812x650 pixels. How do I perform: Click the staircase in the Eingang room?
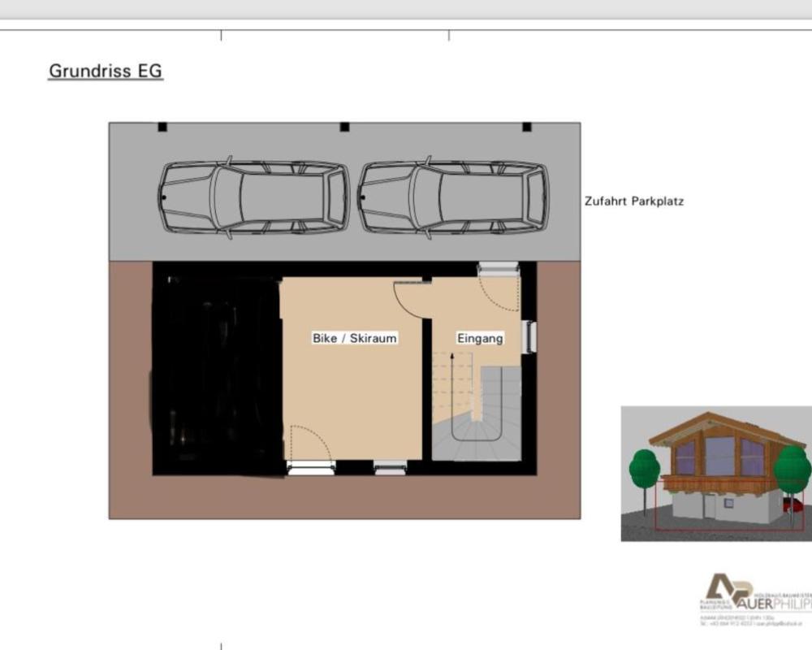click(x=477, y=405)
